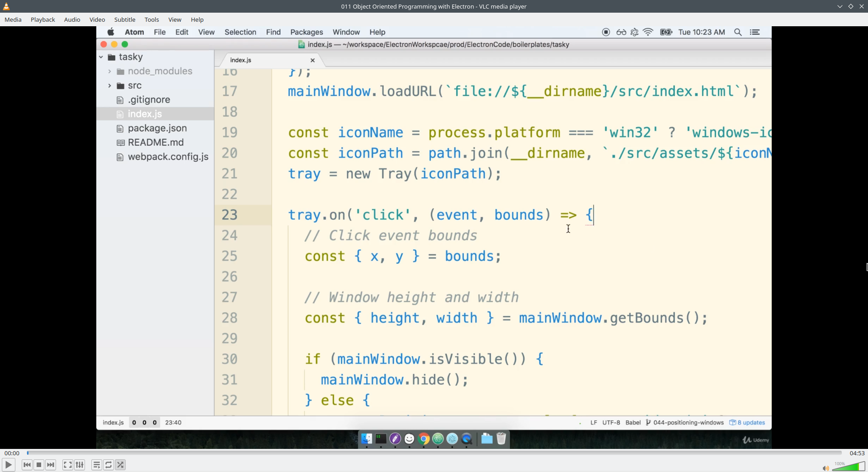
Task: Skip to previous media in VLC
Action: (27, 465)
